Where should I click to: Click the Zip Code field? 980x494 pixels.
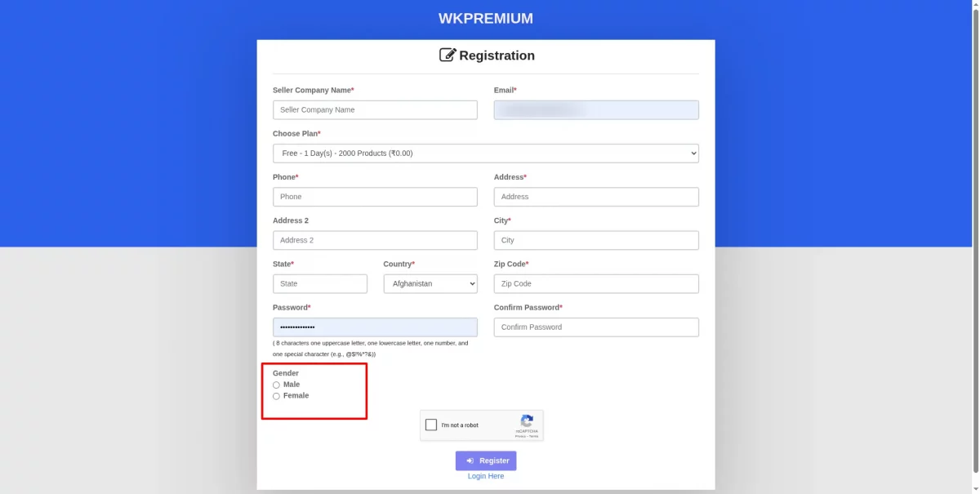tap(596, 283)
